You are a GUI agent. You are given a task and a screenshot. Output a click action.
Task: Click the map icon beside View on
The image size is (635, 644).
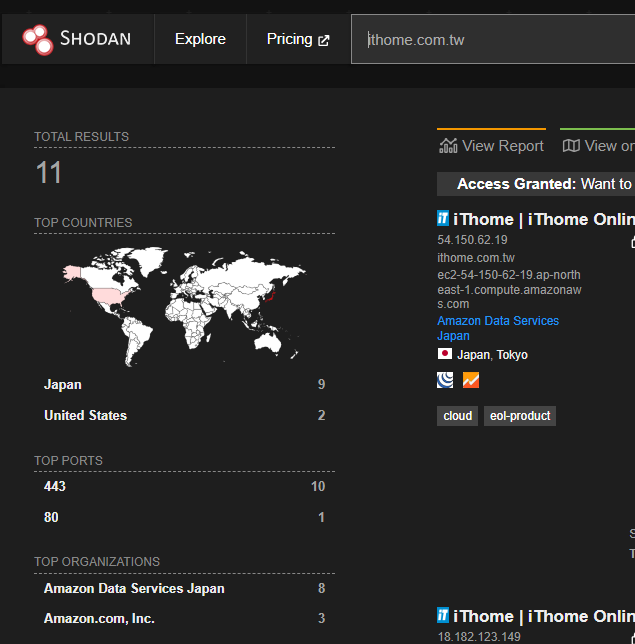point(571,145)
